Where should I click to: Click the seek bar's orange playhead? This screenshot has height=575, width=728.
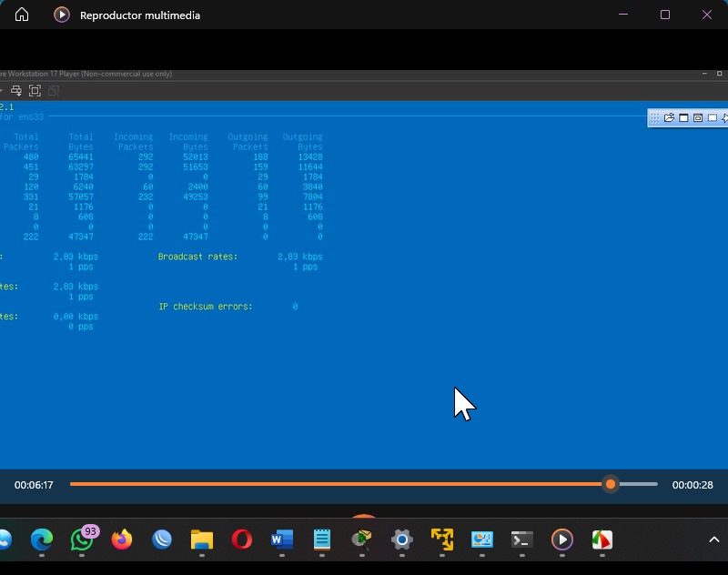[611, 485]
